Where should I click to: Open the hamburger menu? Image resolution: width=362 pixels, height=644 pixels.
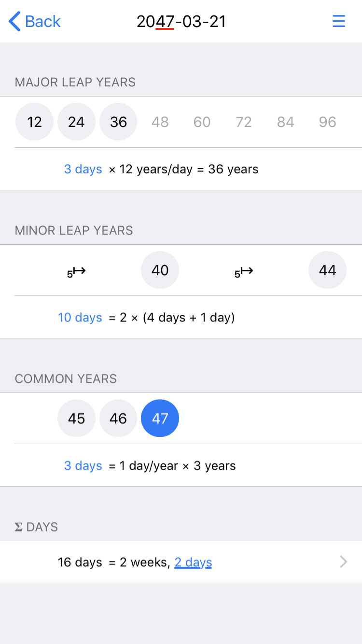(339, 21)
